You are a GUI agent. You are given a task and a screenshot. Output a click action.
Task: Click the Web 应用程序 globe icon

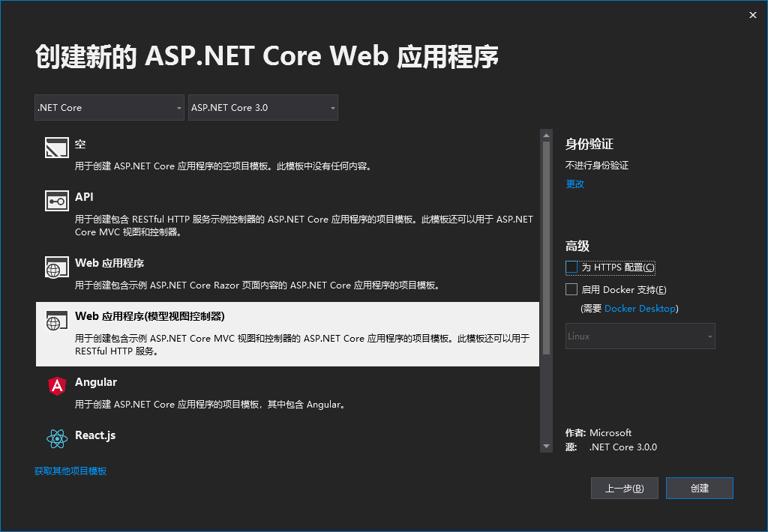(x=57, y=267)
